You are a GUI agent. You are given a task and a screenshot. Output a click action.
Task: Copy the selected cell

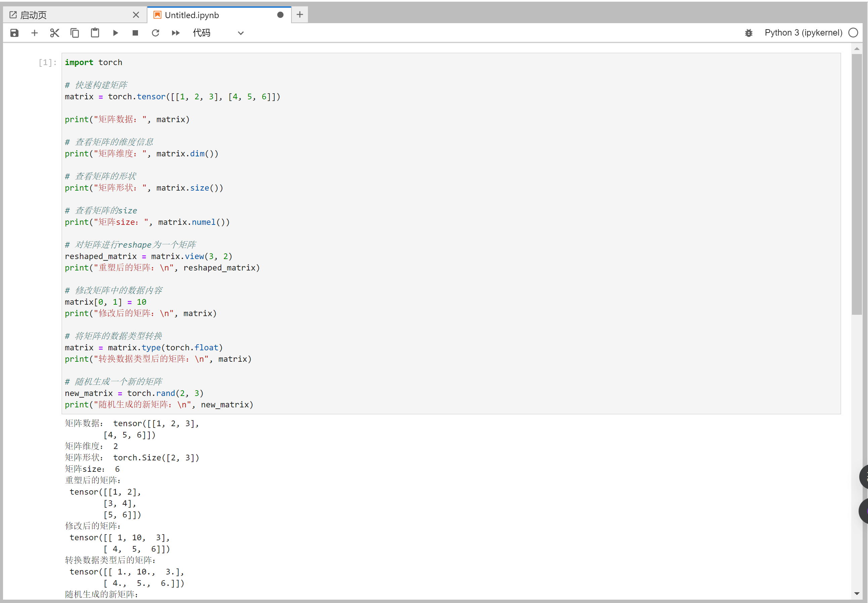[75, 33]
